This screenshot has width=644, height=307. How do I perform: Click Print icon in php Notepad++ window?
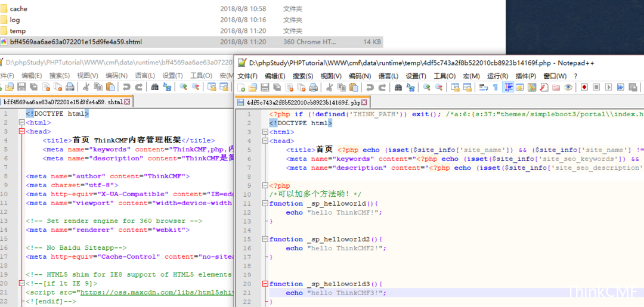(313, 87)
